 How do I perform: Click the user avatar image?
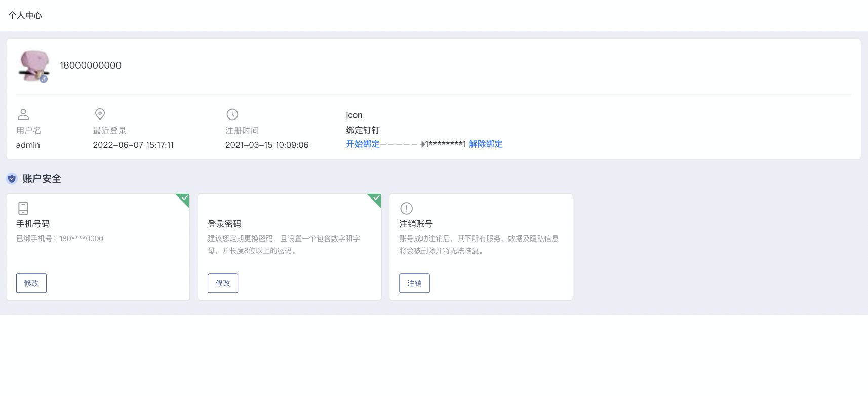33,66
